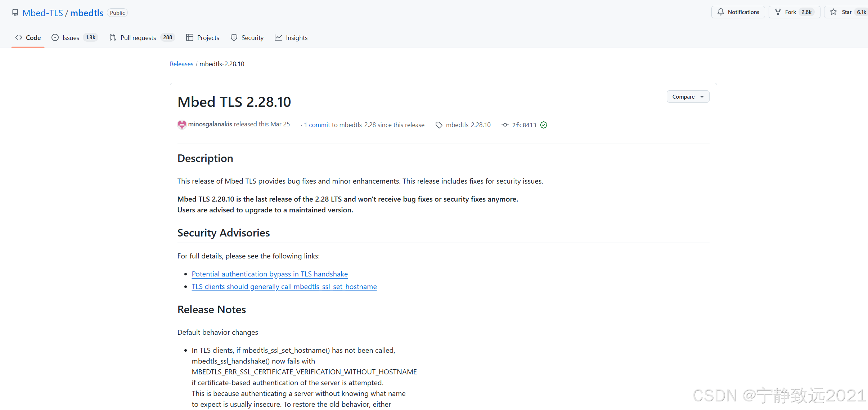This screenshot has width=868, height=410.
Task: Click the Public visibility badge
Action: (117, 13)
